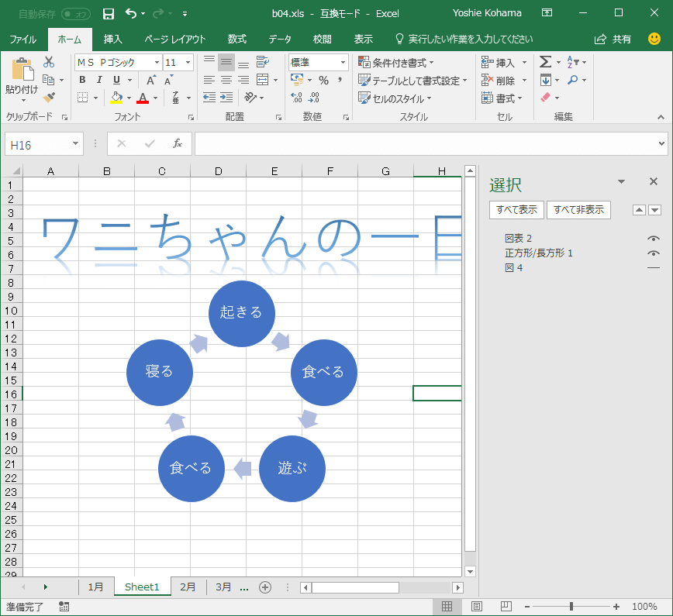The width and height of the screenshot is (673, 616).
Task: Click the Show All (すべて表示) button
Action: coord(516,210)
